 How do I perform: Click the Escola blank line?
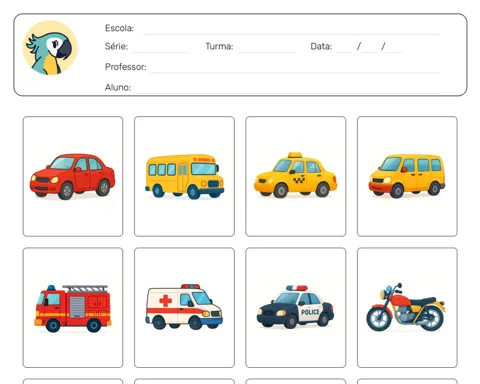click(292, 33)
